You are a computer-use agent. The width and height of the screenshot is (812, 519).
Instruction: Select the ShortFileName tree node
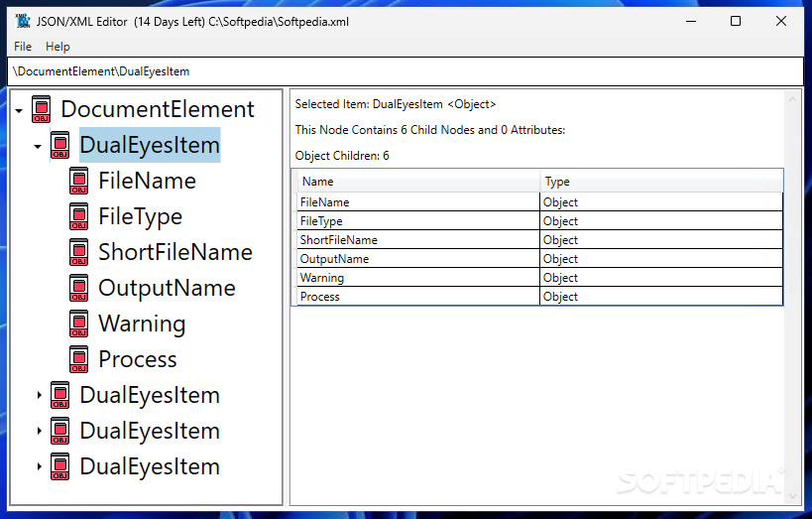pyautogui.click(x=175, y=252)
